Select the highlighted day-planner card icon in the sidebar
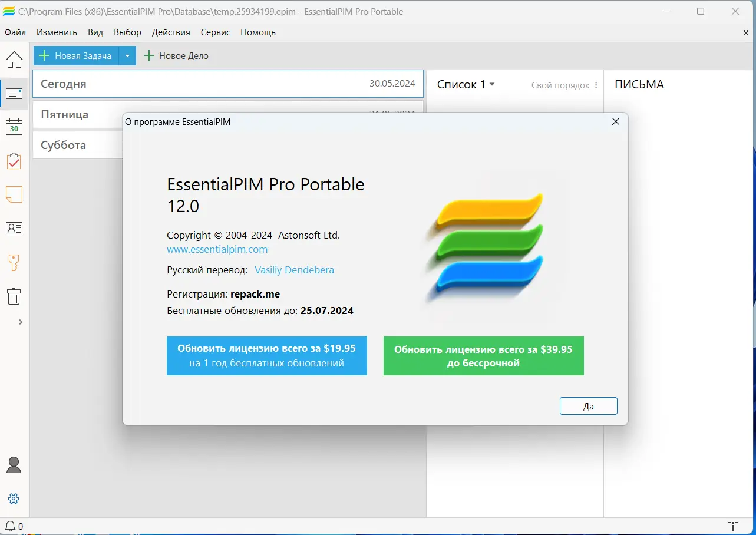 click(x=14, y=93)
